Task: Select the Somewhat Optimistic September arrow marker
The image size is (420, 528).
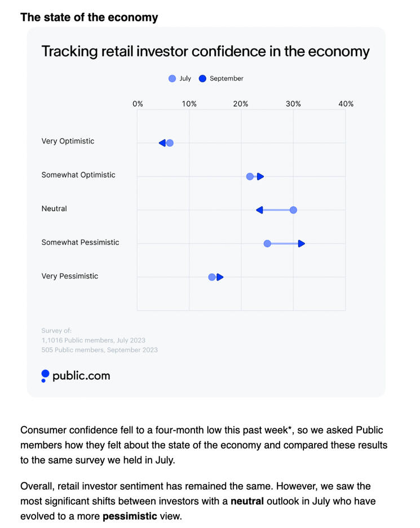Action: (x=260, y=176)
